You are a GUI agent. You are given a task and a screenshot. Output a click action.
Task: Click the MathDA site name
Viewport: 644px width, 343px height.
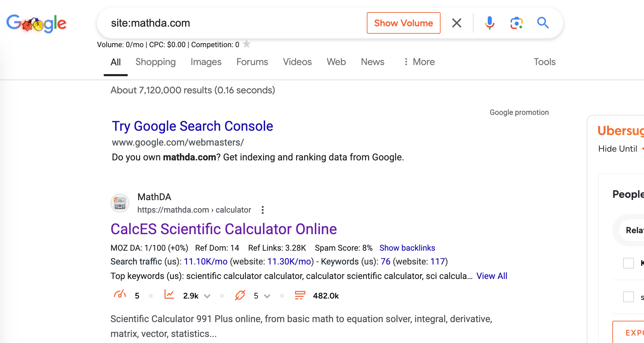point(154,197)
